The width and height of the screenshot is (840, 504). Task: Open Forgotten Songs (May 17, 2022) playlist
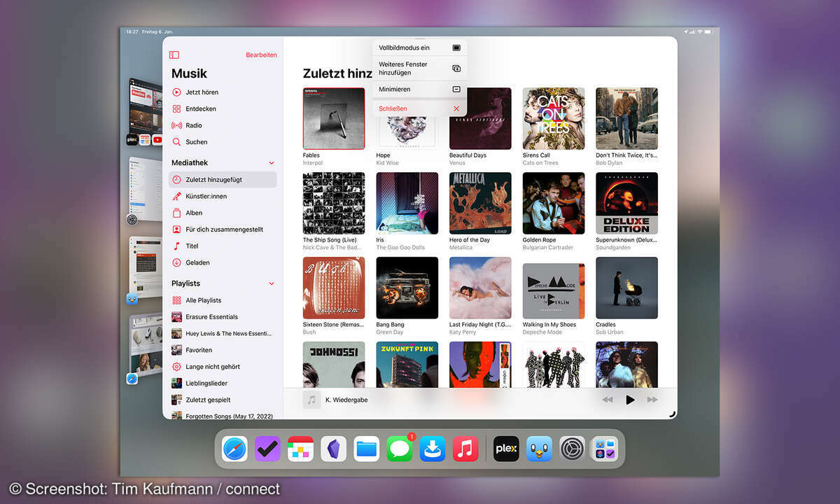click(x=223, y=416)
